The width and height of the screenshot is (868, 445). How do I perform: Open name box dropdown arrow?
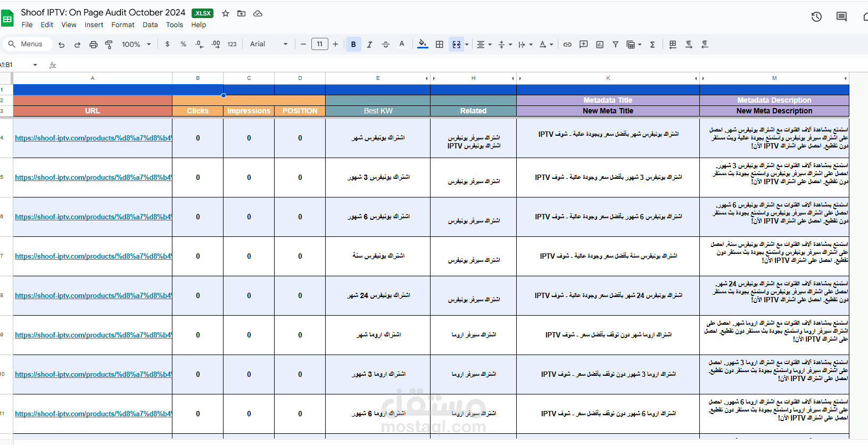[x=35, y=65]
